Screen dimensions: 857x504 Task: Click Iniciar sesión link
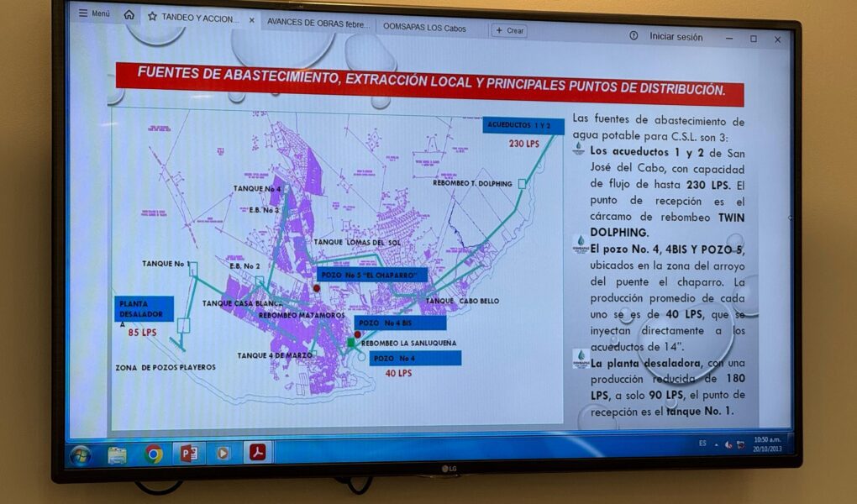676,37
